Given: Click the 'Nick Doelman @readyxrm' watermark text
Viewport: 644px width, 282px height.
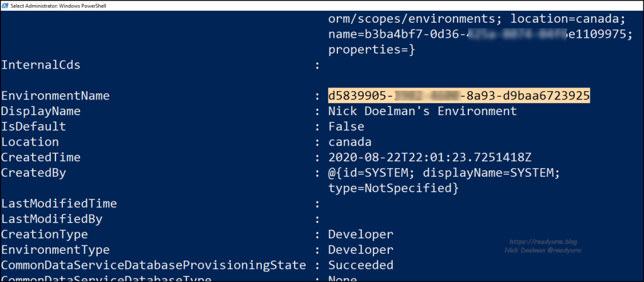Looking at the screenshot, I should click(x=543, y=251).
